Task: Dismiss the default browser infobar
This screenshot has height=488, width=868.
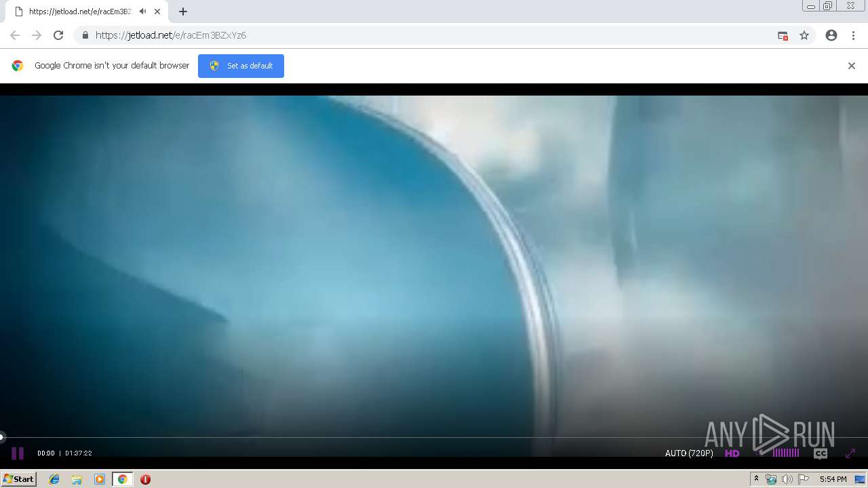Action: 852,66
